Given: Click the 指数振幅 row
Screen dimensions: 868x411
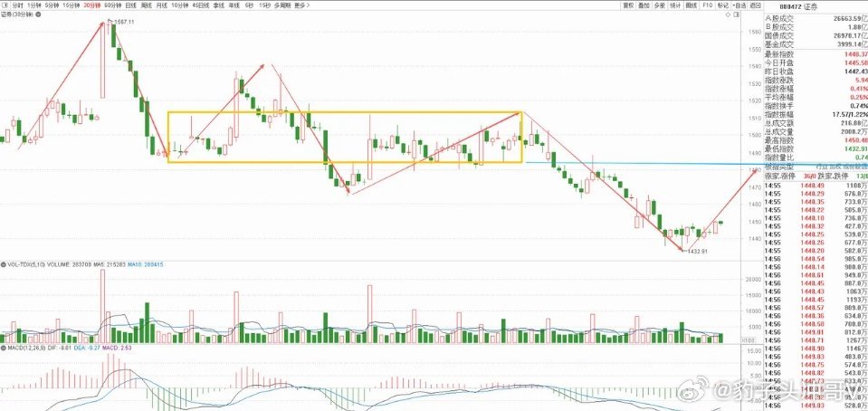Looking at the screenshot, I should point(816,114).
